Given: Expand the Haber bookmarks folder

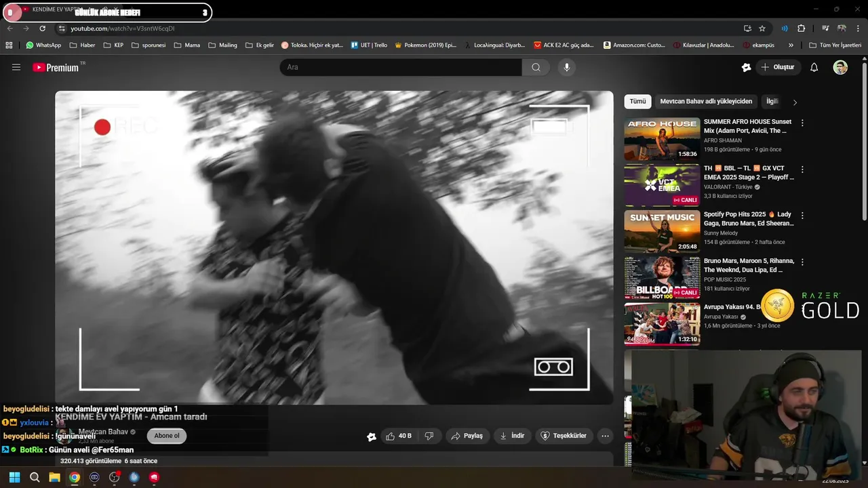Looking at the screenshot, I should click(x=82, y=45).
